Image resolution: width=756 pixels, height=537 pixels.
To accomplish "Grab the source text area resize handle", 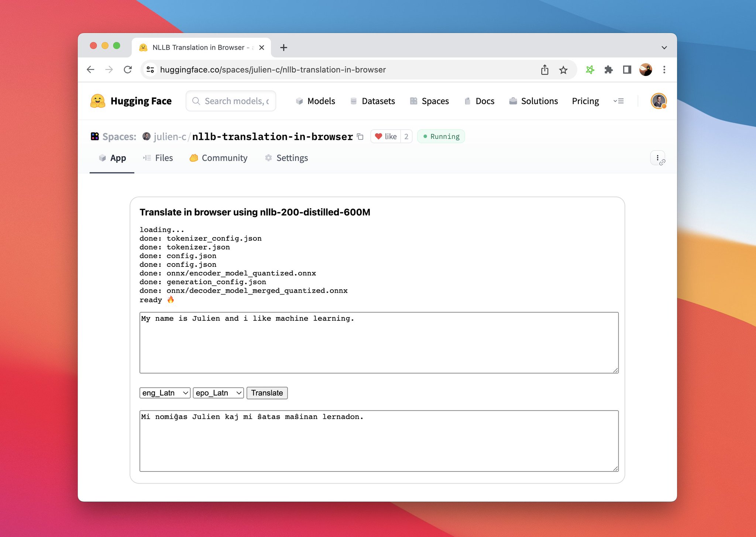I will coord(615,370).
